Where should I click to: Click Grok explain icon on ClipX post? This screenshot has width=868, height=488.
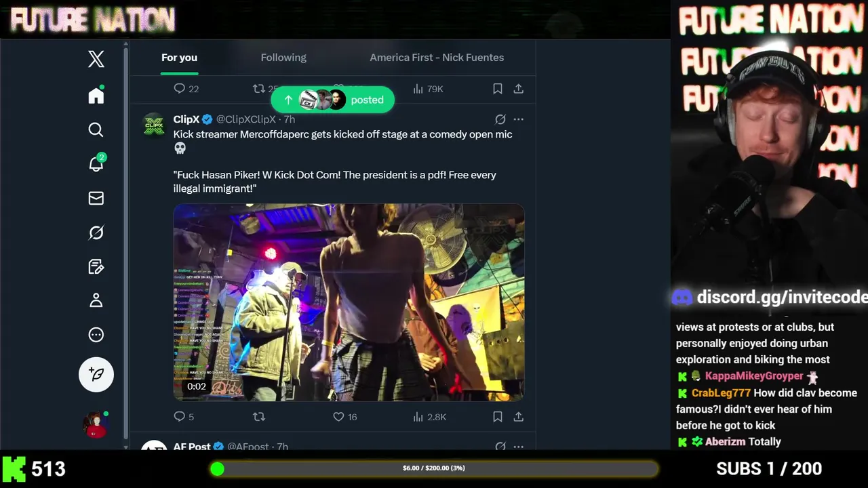500,119
